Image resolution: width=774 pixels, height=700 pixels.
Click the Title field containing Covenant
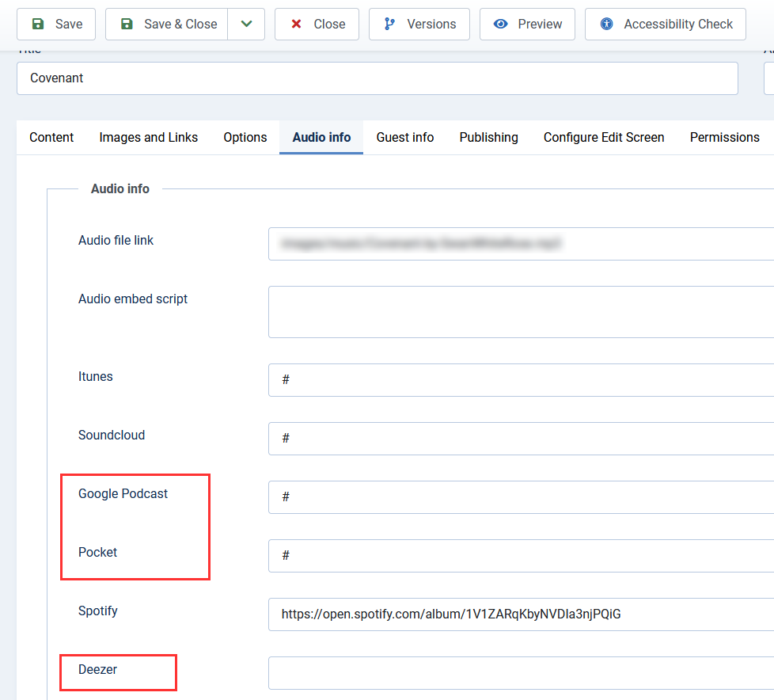[x=377, y=78]
